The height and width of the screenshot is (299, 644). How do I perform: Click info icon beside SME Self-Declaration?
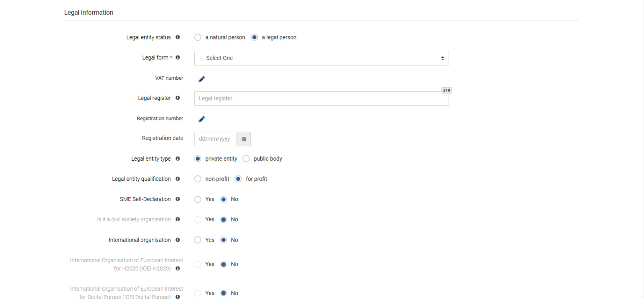click(x=178, y=199)
